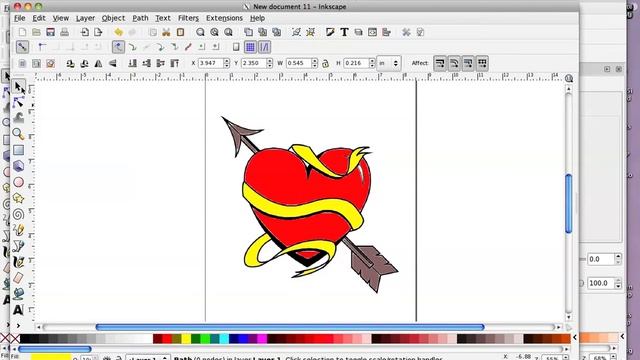Undo the last action
The width and height of the screenshot is (640, 360).
pos(118,32)
